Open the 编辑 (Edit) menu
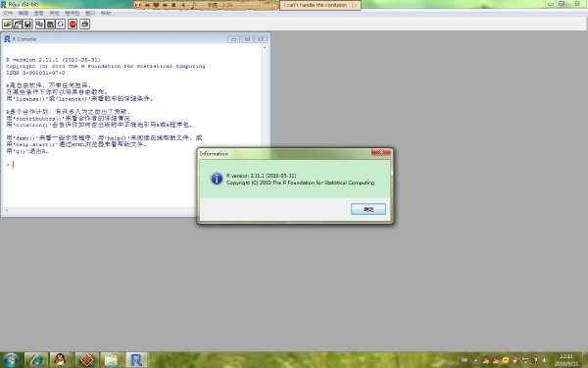The image size is (588, 368). pos(24,13)
